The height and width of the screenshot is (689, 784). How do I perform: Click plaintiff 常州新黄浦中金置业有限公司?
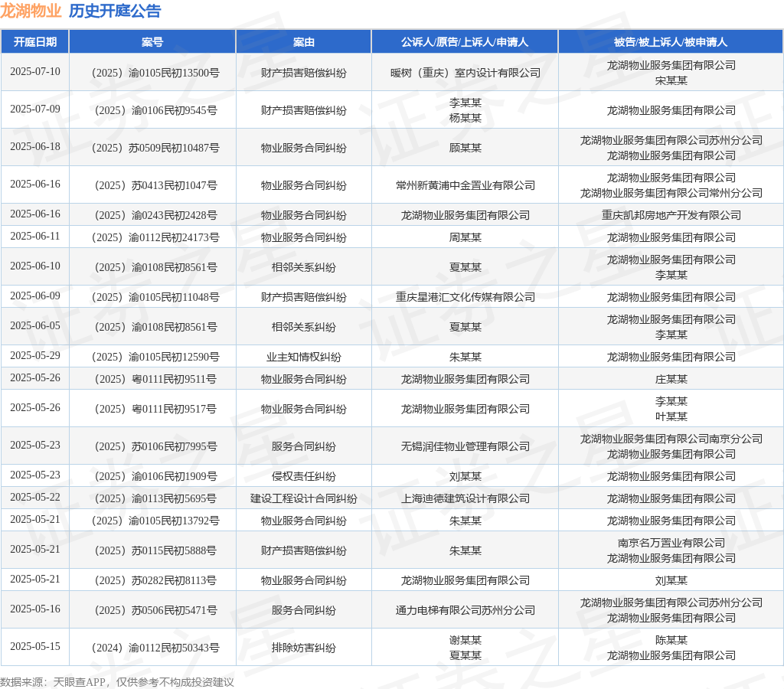tap(465, 185)
